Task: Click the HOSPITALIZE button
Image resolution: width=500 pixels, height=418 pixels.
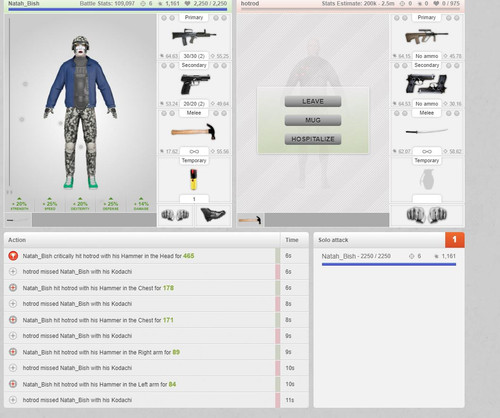Action: coord(313,139)
